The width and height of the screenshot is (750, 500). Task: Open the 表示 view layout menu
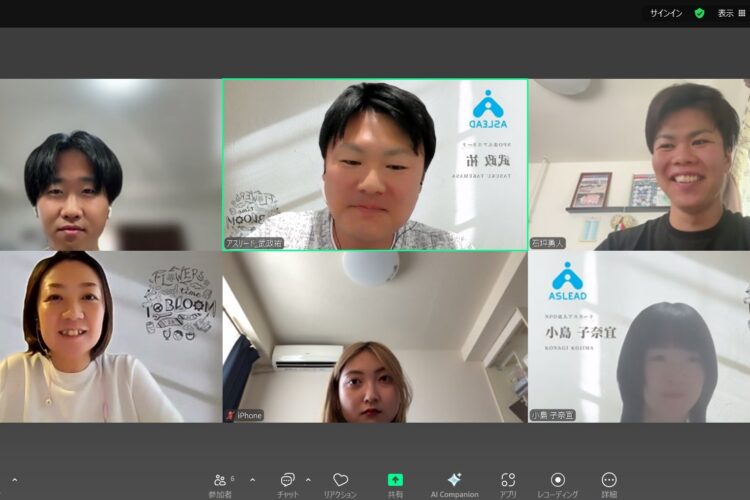click(x=731, y=13)
